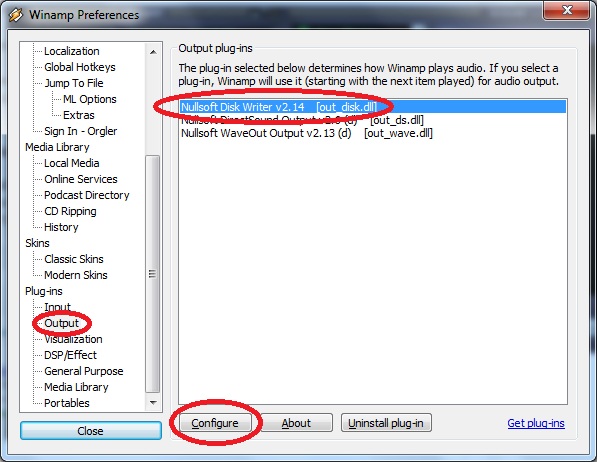Screen dimensions: 597x462
Task: Open the CD Ripping preferences
Action: 70,211
